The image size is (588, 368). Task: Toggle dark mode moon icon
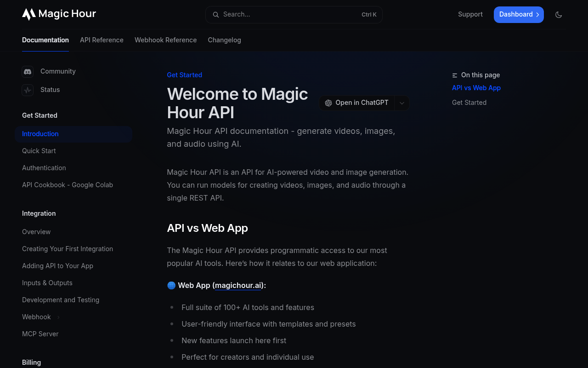point(559,15)
